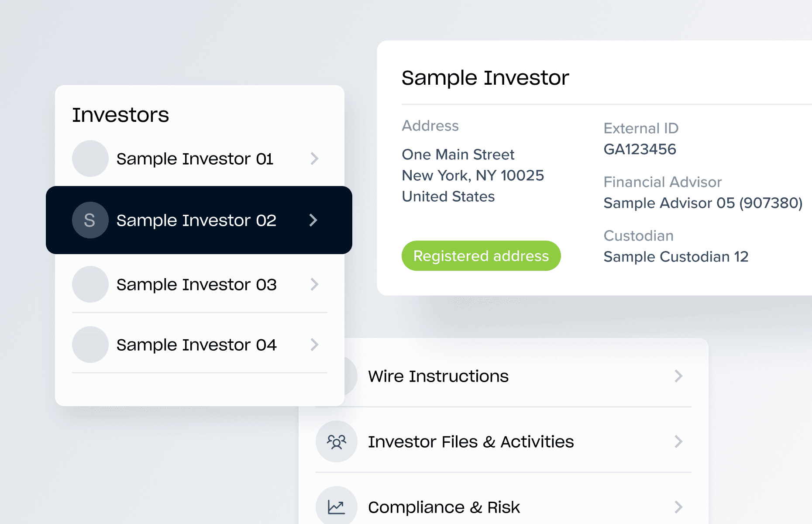Expand Sample Investor 01 using its chevron

(x=314, y=159)
